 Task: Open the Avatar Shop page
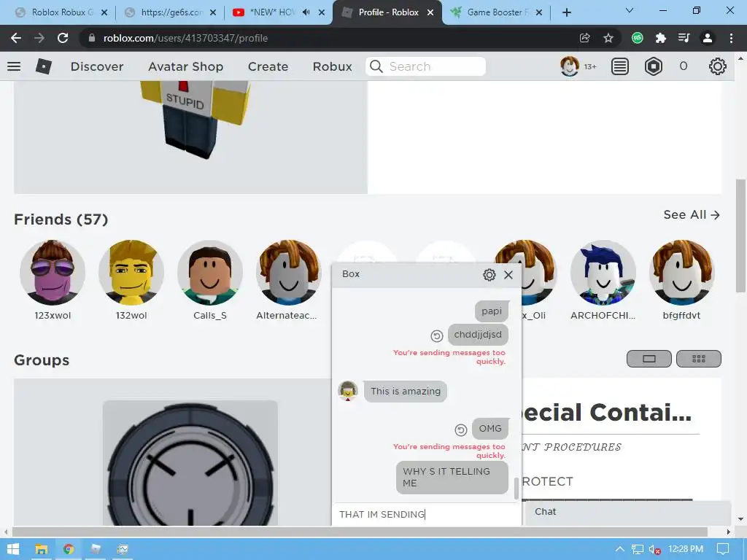click(x=185, y=66)
